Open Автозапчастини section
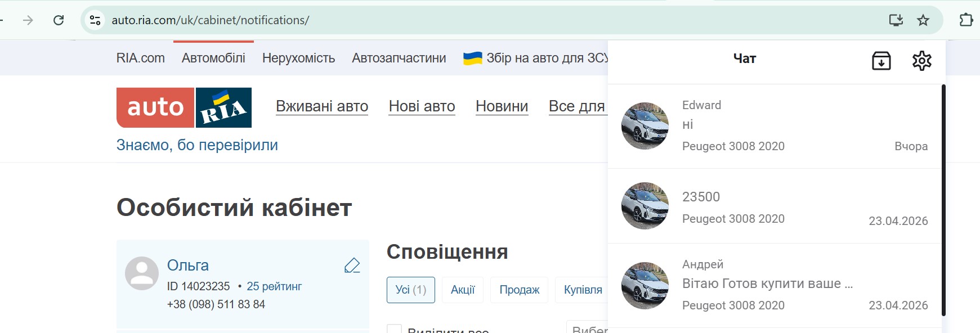980x333 pixels. tap(399, 58)
